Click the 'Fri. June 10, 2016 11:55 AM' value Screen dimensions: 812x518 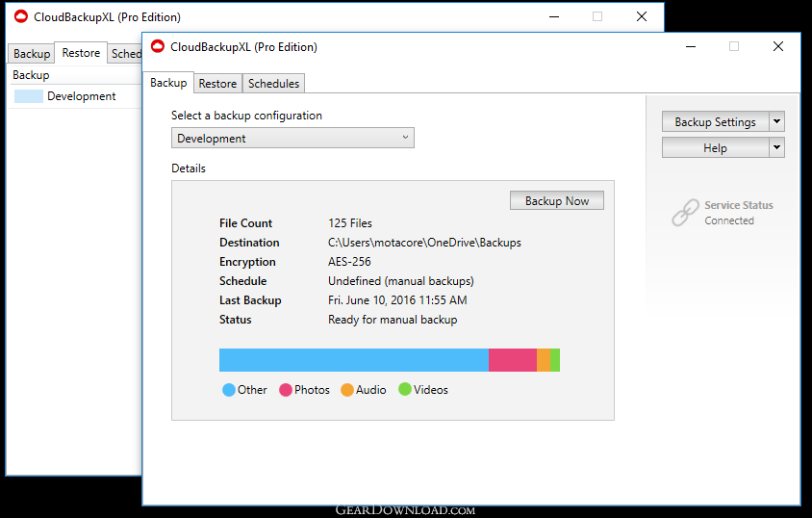397,300
